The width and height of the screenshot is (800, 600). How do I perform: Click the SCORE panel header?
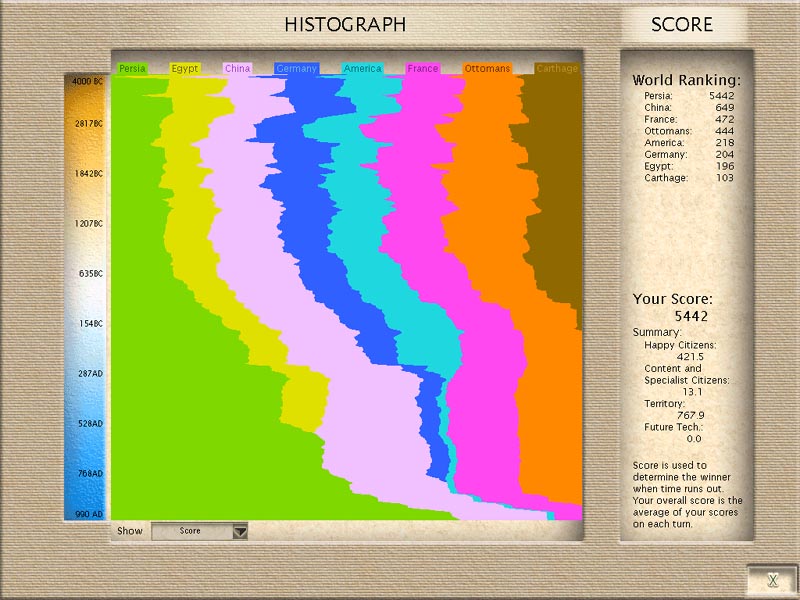[x=682, y=25]
